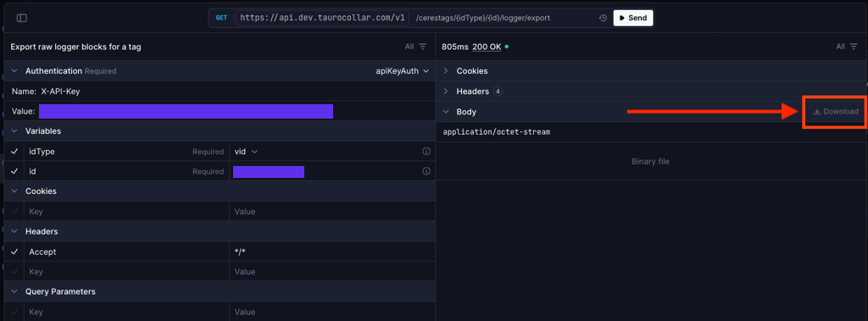
Task: Click the Headers count badge 4
Action: (498, 91)
